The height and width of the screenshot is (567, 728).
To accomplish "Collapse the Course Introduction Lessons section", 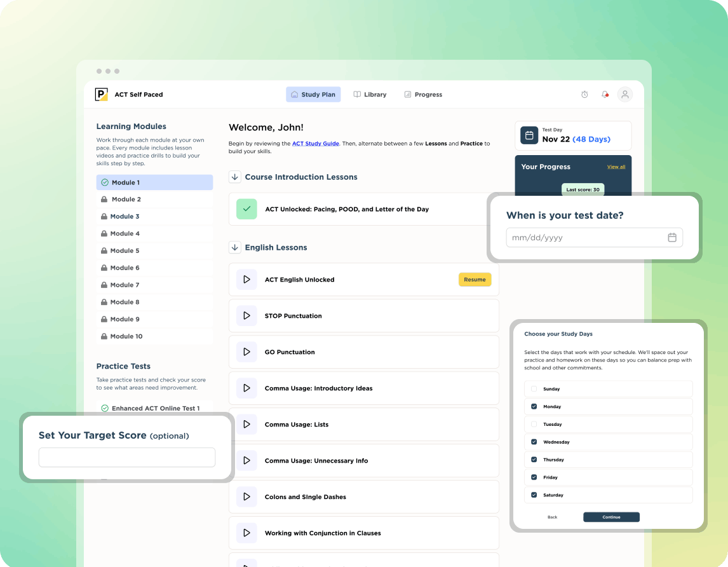I will (x=235, y=177).
